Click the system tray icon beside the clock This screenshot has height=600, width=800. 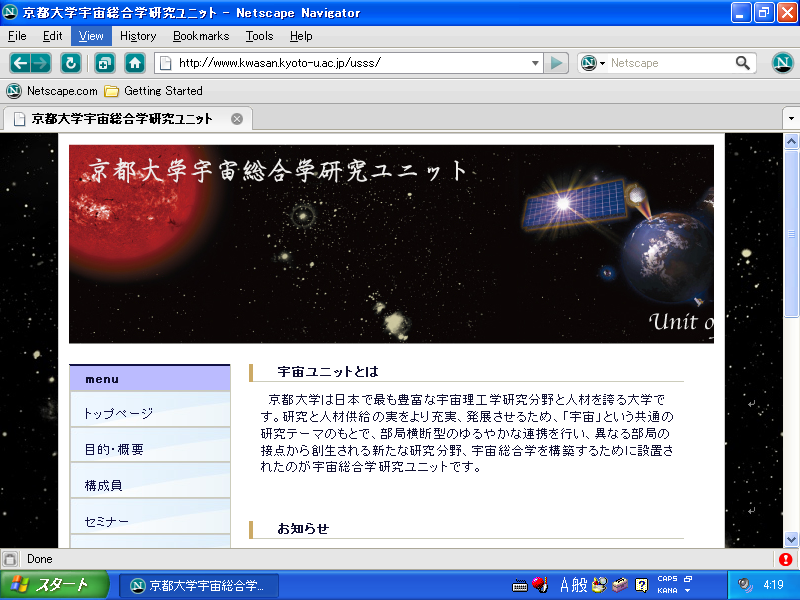(x=745, y=585)
